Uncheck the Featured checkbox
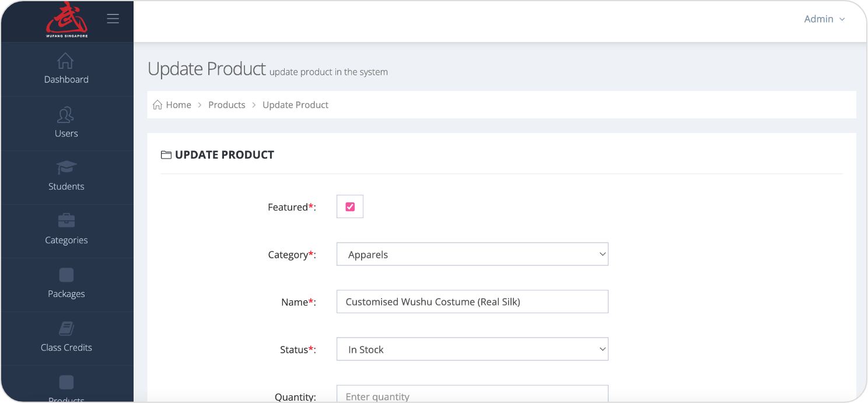The height and width of the screenshot is (403, 868). pyautogui.click(x=350, y=206)
